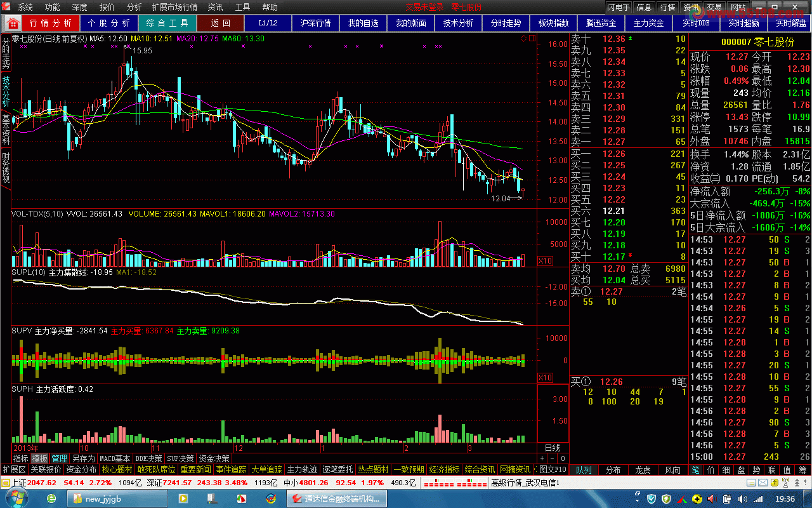This screenshot has width=812, height=508.
Task: Click the plus zoom button under 日线
Action: coord(542,458)
